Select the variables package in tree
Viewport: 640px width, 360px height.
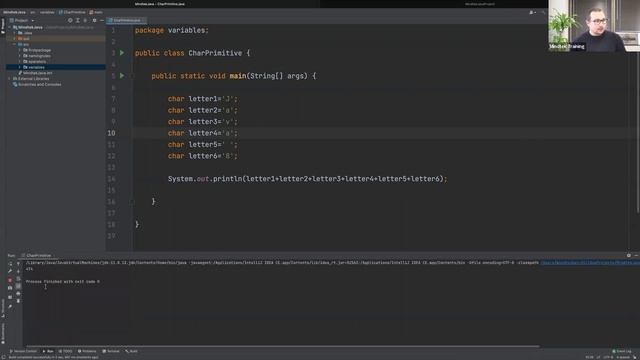36,67
